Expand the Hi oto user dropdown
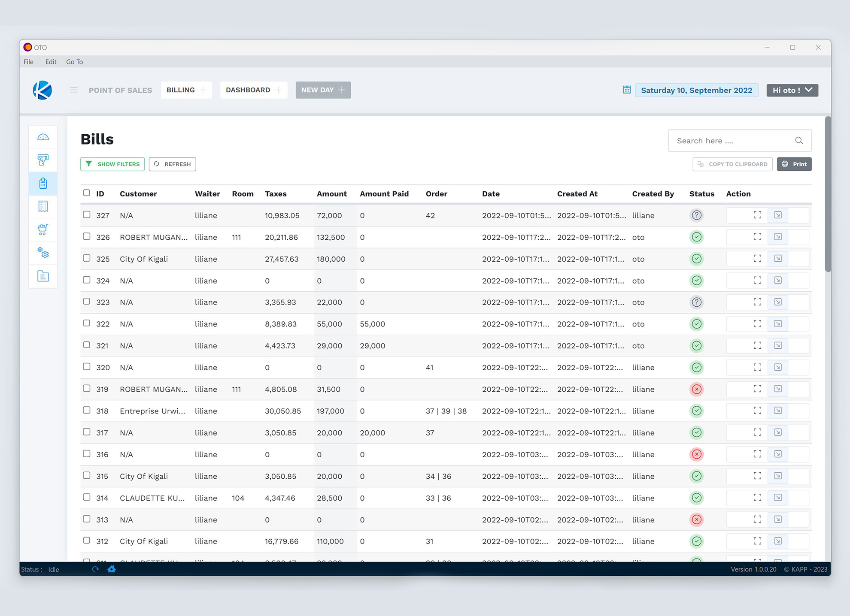850x616 pixels. pyautogui.click(x=792, y=90)
